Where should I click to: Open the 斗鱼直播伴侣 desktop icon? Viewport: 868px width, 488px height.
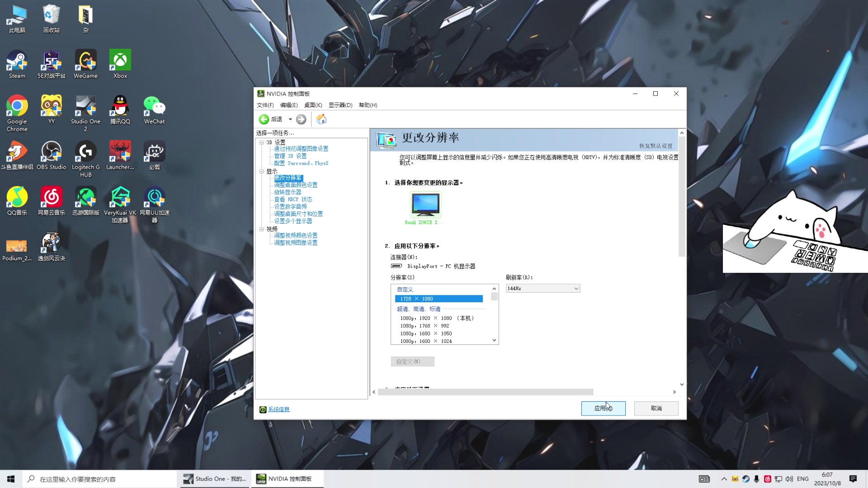(x=17, y=155)
